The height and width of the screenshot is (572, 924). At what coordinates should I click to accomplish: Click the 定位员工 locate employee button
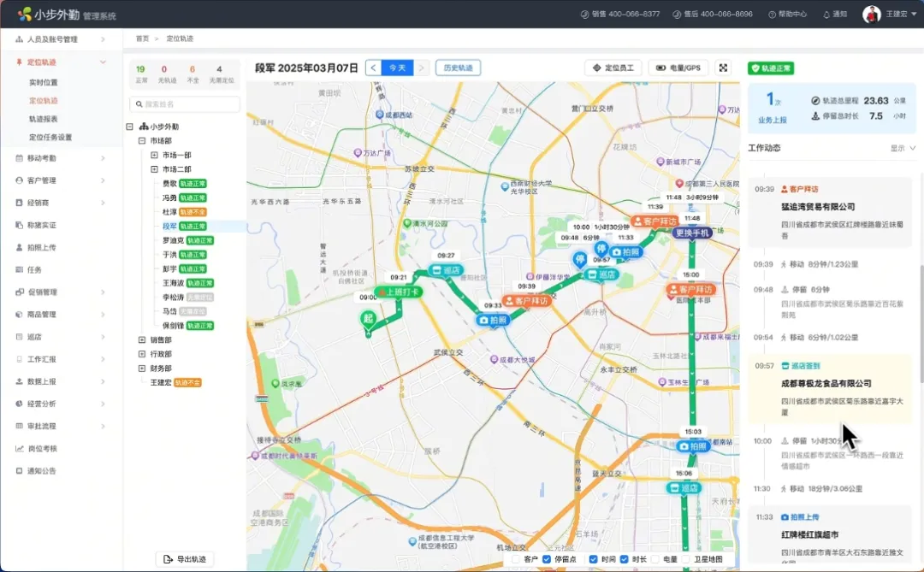613,68
